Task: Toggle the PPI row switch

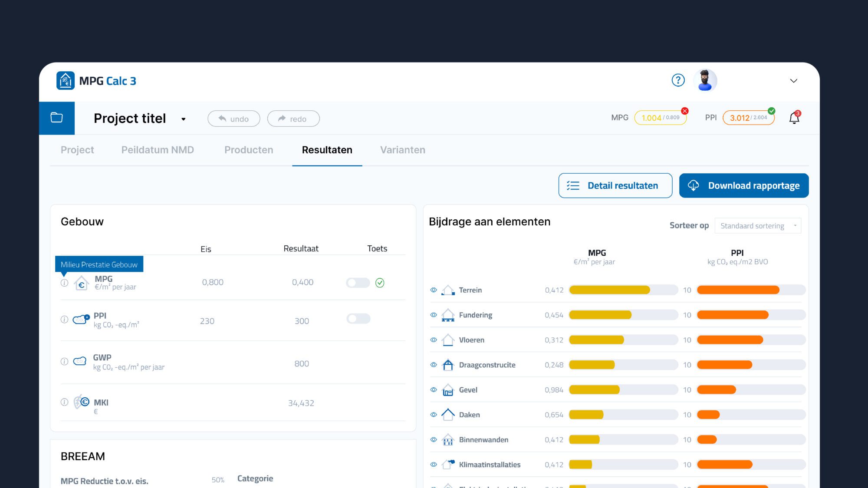Action: click(x=358, y=319)
